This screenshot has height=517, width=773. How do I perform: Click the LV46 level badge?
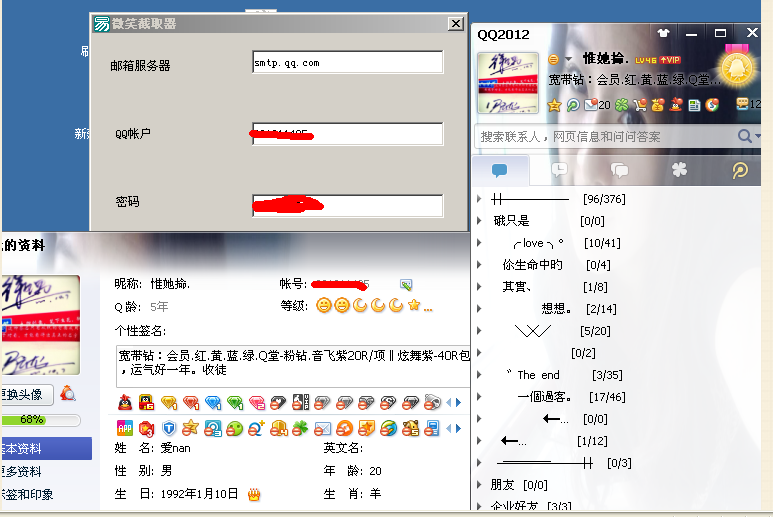645,60
